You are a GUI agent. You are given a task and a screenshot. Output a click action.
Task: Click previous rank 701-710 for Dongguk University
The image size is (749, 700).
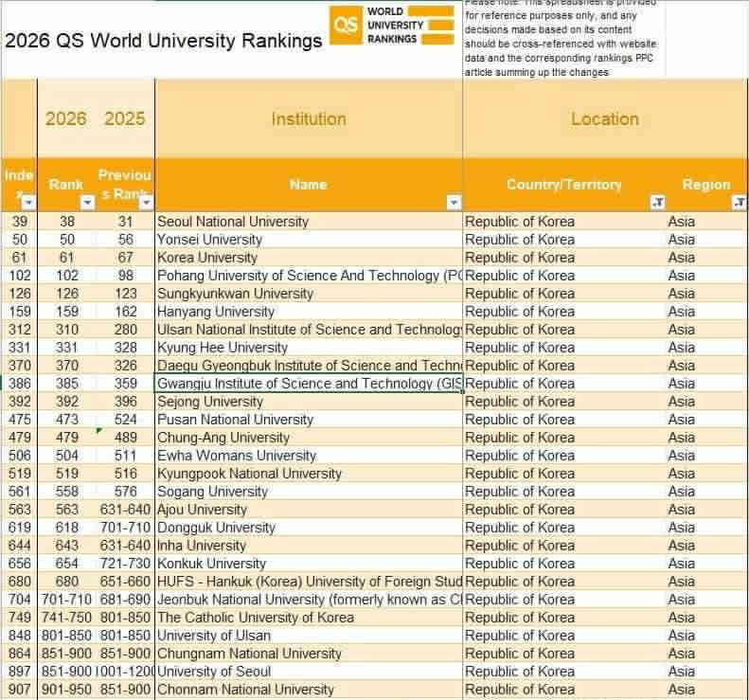pyautogui.click(x=125, y=528)
